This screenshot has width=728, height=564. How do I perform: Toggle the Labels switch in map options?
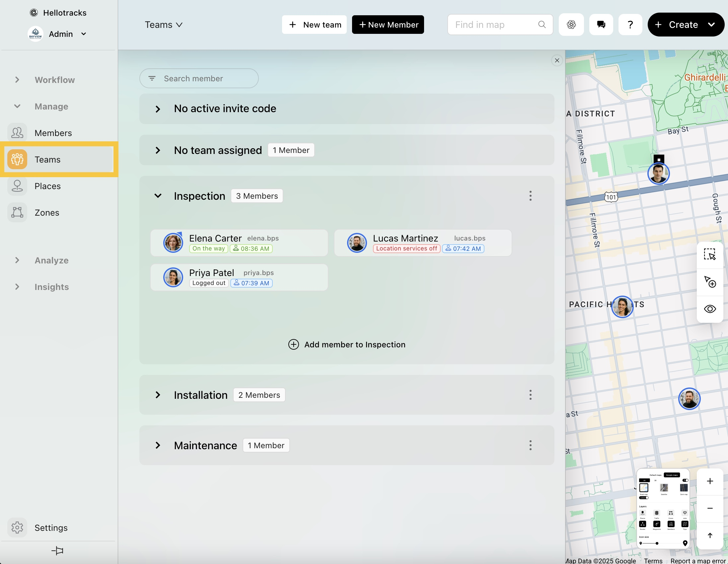[x=644, y=498]
